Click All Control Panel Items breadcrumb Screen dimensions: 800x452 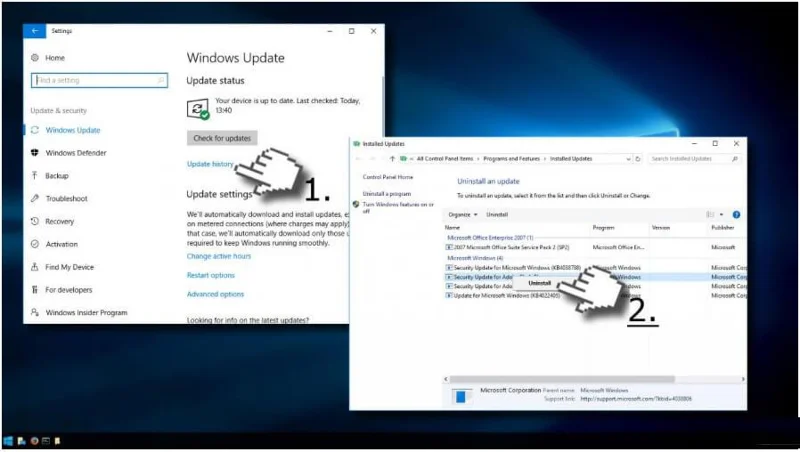coord(445,159)
